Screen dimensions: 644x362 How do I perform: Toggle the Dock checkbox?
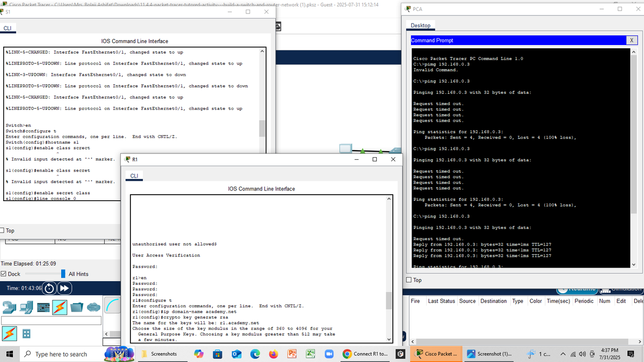pos(4,274)
